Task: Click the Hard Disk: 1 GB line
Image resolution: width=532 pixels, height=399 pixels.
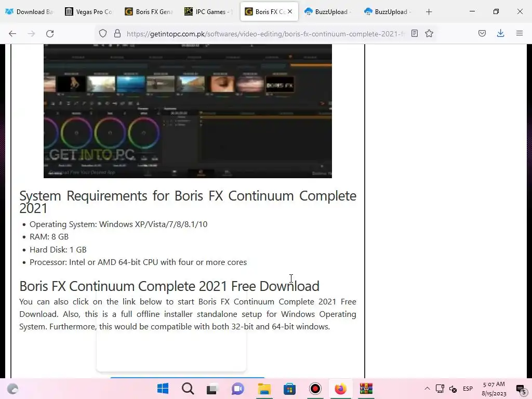Action: (58, 250)
